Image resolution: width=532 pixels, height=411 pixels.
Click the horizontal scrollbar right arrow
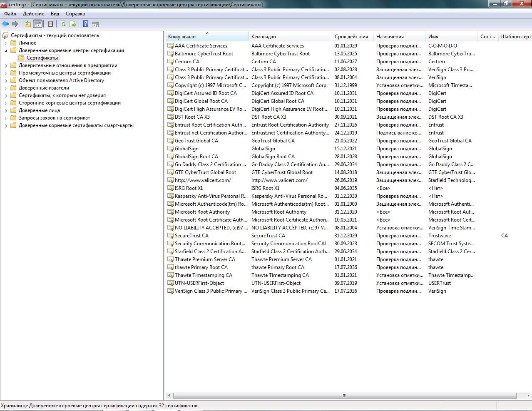click(528, 396)
